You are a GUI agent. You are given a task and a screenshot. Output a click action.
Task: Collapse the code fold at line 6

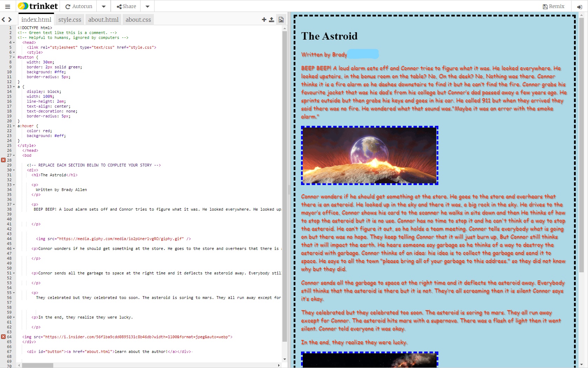14,53
